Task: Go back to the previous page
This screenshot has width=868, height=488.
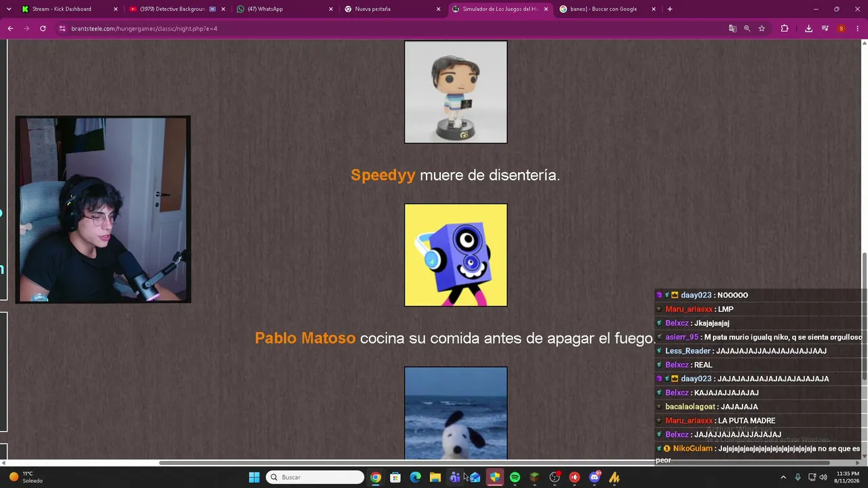Action: tap(10, 28)
